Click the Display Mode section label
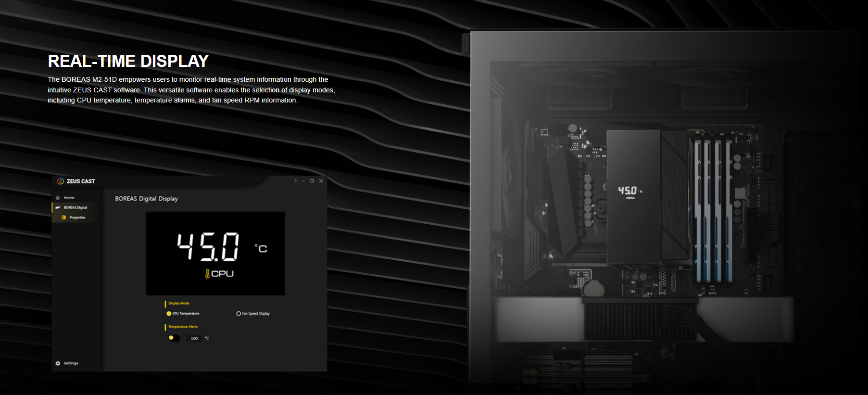 pyautogui.click(x=179, y=304)
